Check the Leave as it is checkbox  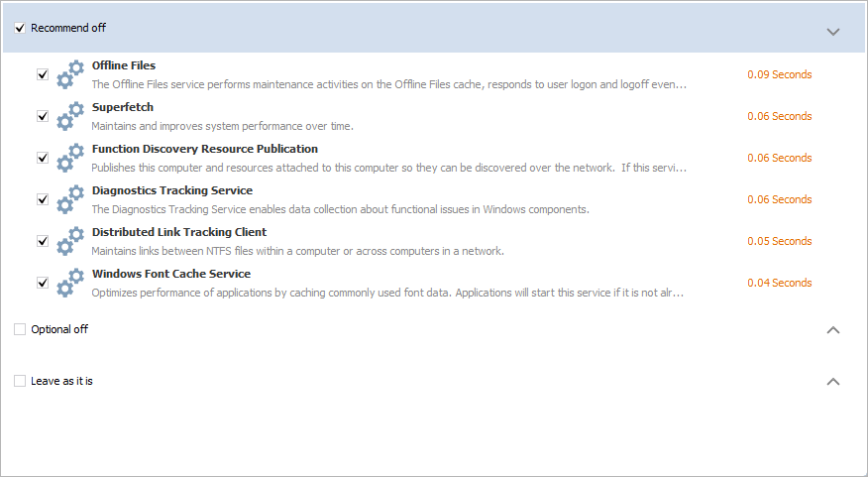(20, 381)
